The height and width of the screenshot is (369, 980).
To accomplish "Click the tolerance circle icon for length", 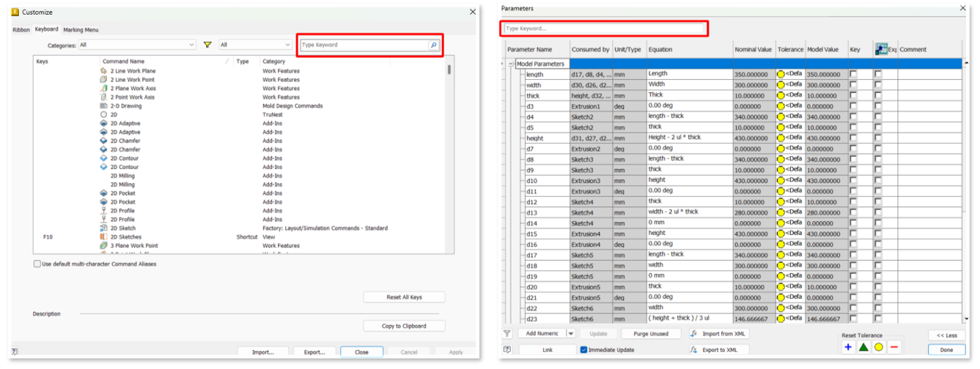I will pos(781,75).
